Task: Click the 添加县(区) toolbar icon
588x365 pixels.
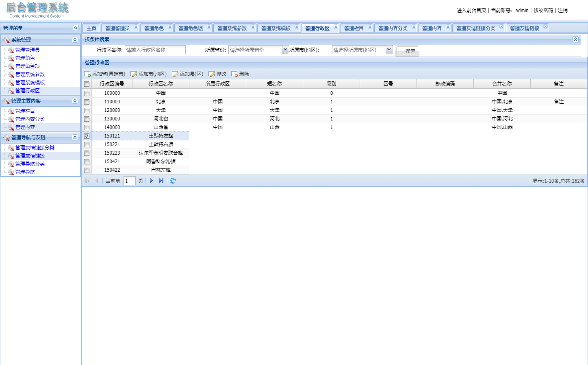Action: coord(176,74)
